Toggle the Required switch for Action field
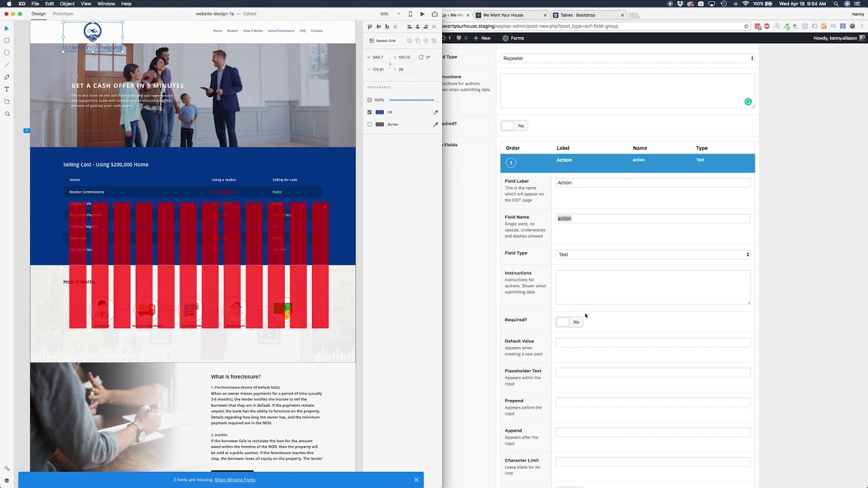This screenshot has height=488, width=868. (568, 322)
